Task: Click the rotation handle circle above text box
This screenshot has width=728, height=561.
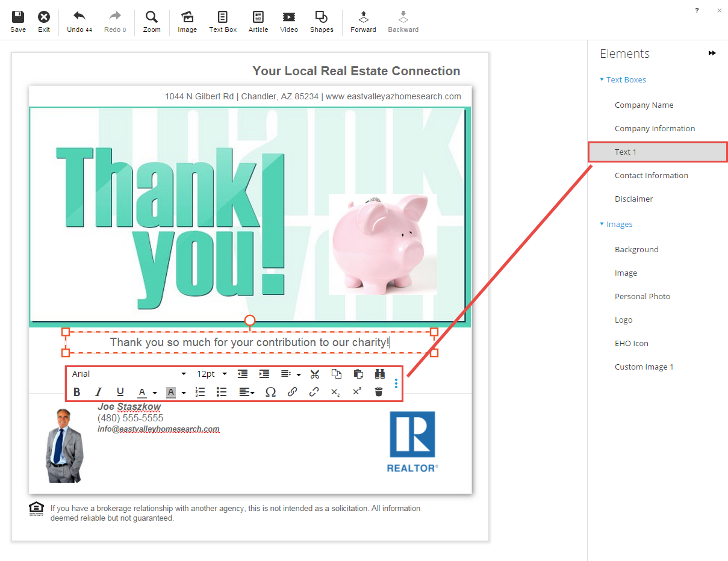Action: [250, 320]
